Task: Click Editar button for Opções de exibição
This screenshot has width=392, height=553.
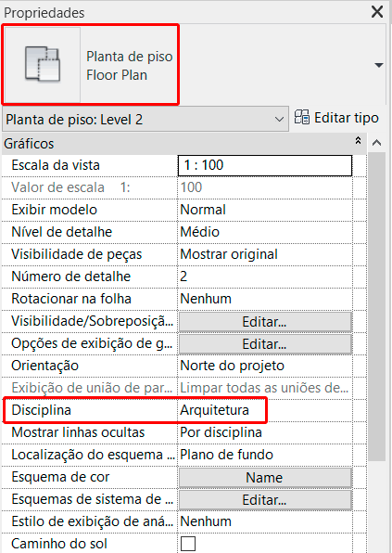Action: (x=265, y=344)
